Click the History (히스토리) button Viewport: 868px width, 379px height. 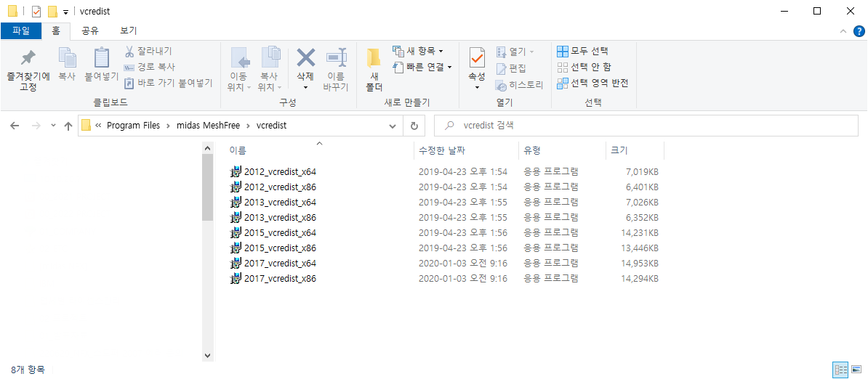pyautogui.click(x=519, y=85)
